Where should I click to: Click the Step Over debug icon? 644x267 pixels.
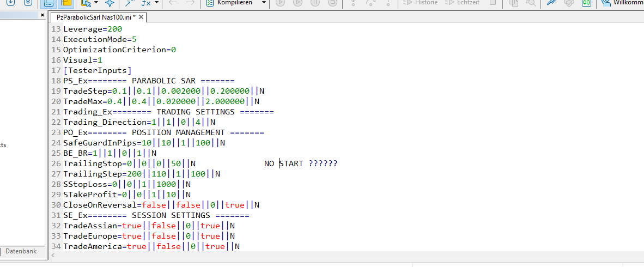point(371,3)
